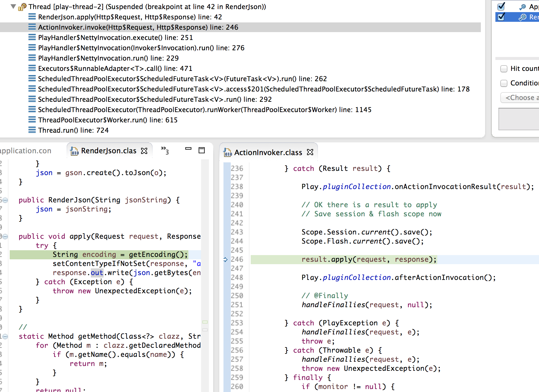Click the instruction pointer arrow at line 246
The image size is (539, 392).
(225, 259)
